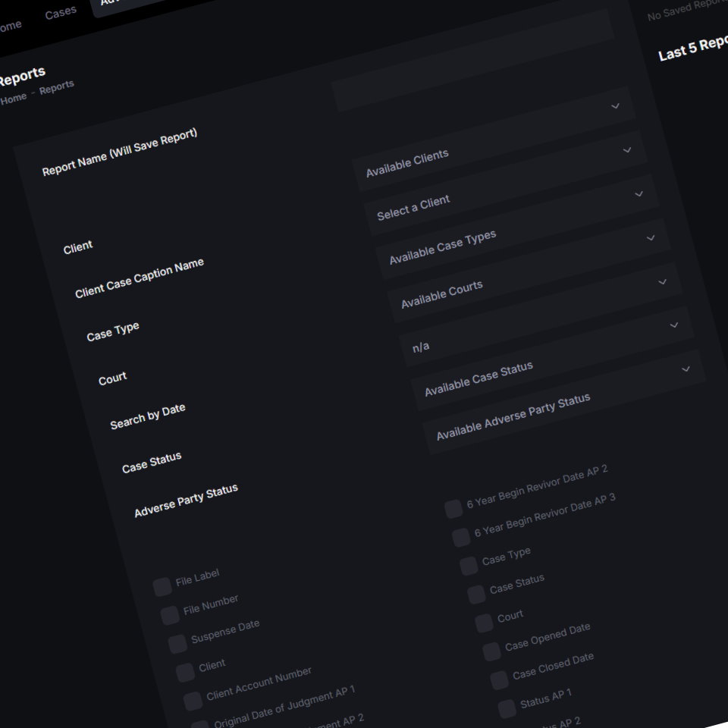Check the Client Account Number checkbox
Image resolution: width=728 pixels, height=728 pixels.
click(193, 701)
